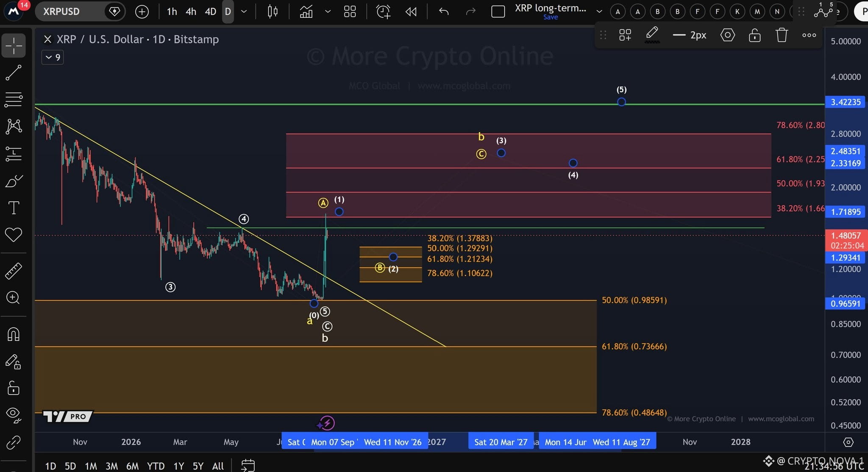Select the ruler measure tool
This screenshot has width=868, height=472.
coord(14,271)
